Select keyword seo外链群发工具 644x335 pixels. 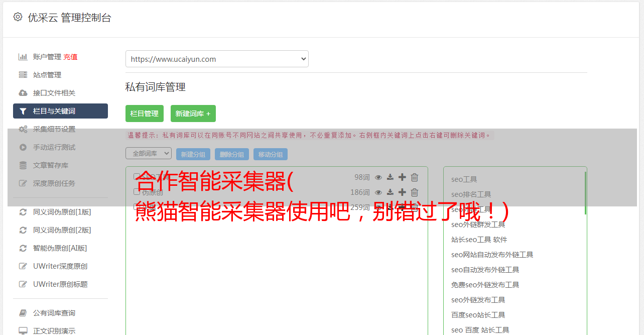point(478,225)
